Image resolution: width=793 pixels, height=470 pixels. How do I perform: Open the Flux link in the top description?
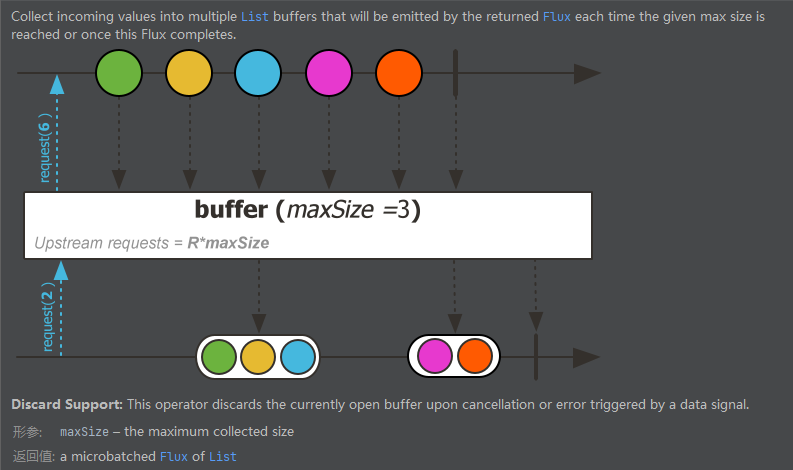pos(557,17)
